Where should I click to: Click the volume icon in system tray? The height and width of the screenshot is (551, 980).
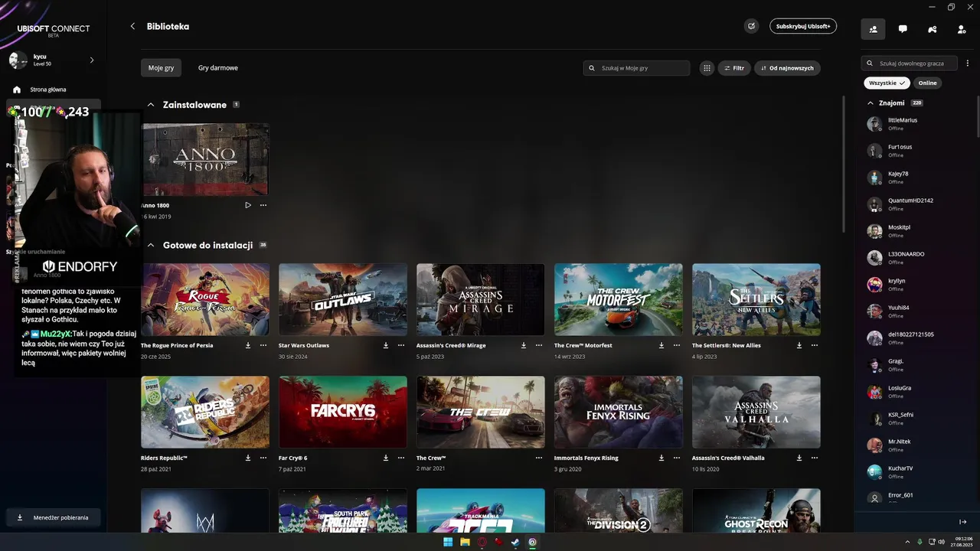point(941,542)
